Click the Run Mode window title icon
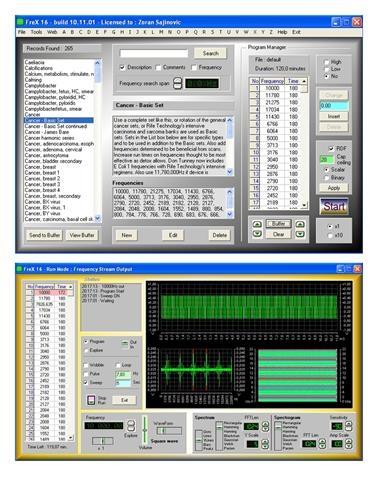The width and height of the screenshot is (370, 480). pos(19,269)
